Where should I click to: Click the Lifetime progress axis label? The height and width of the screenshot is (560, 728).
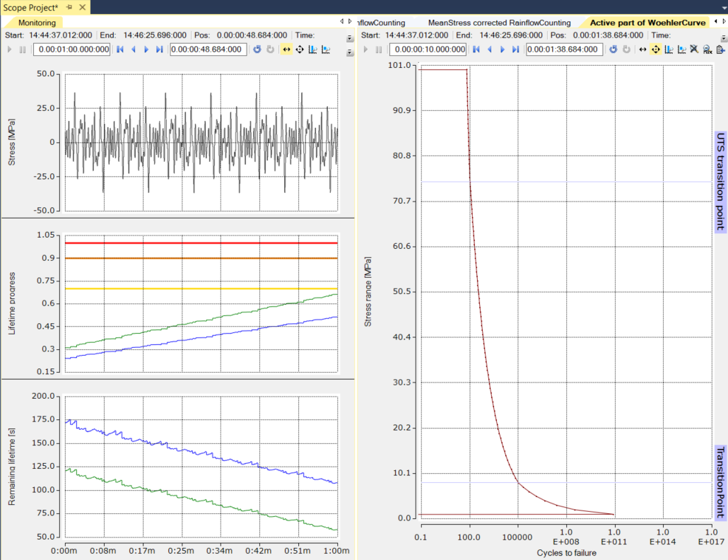pyautogui.click(x=11, y=303)
